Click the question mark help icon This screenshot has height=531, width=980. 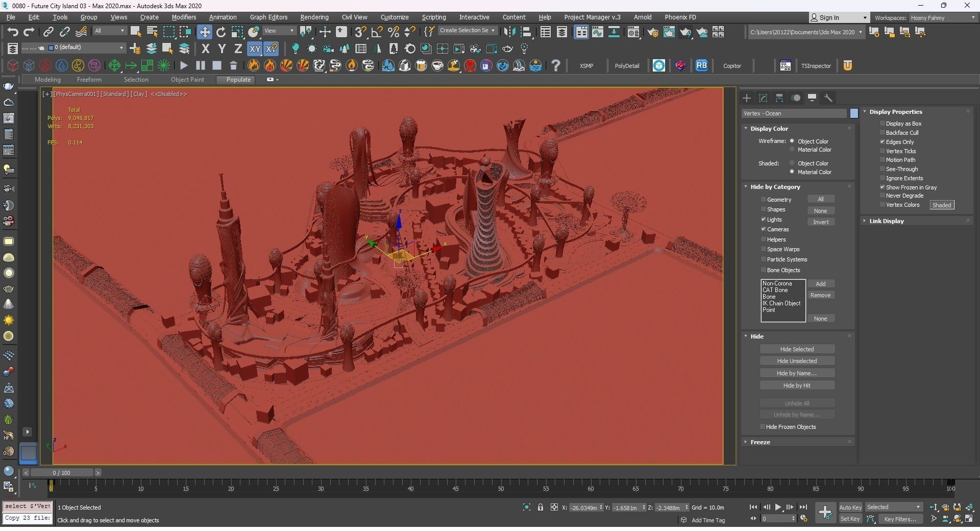point(556,65)
